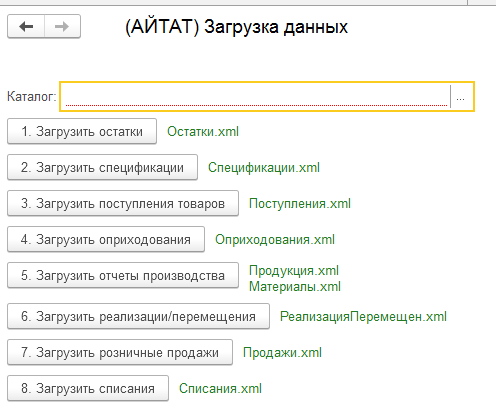
Task: Click the (АЙТАТ) Загрузка данных title
Action: click(236, 27)
